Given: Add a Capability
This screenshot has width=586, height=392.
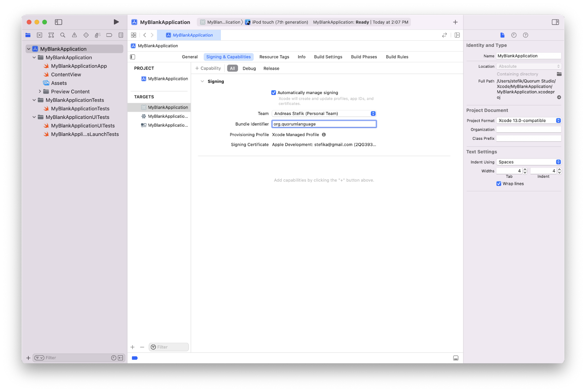Looking at the screenshot, I should coord(208,68).
